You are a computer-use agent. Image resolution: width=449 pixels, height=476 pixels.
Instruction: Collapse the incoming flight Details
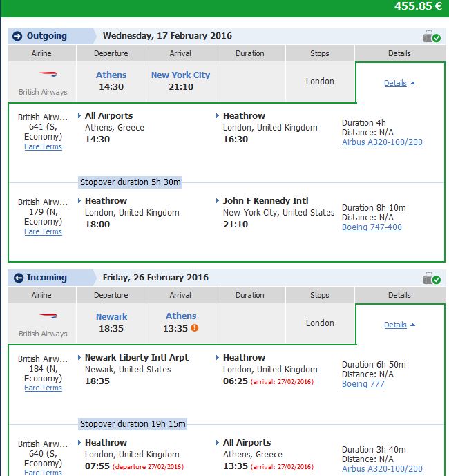(x=399, y=325)
